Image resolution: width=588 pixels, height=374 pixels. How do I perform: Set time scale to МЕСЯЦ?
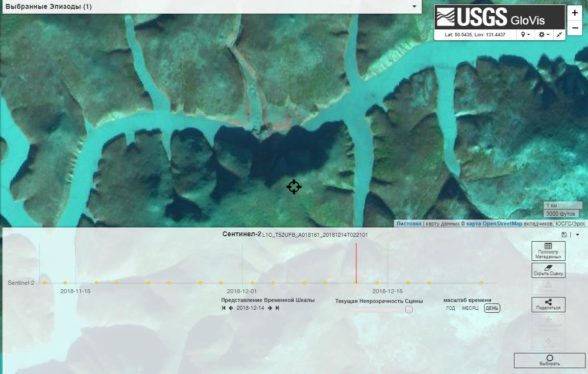click(x=470, y=308)
